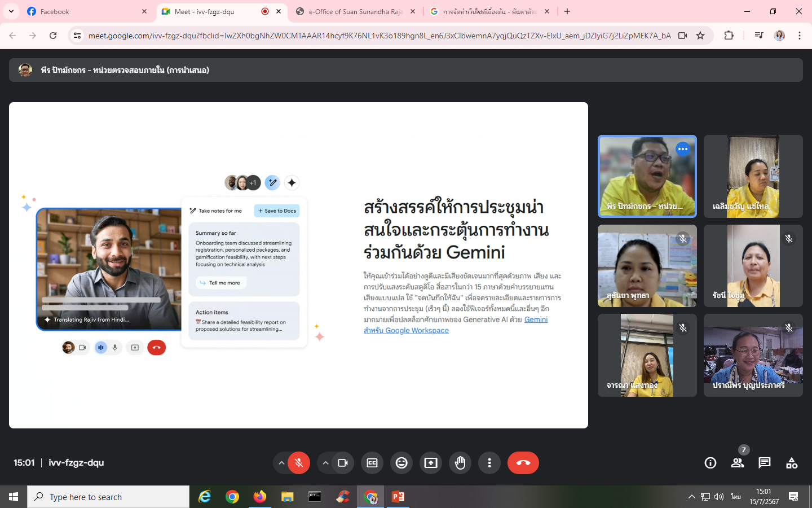Open the chat with everyone panel
The height and width of the screenshot is (508, 812).
(x=765, y=463)
